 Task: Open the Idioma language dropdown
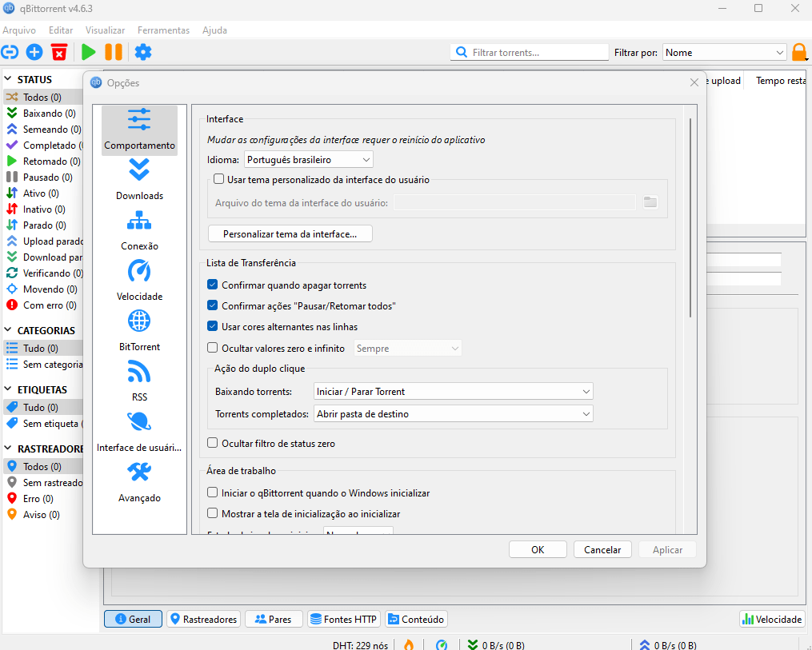[309, 159]
